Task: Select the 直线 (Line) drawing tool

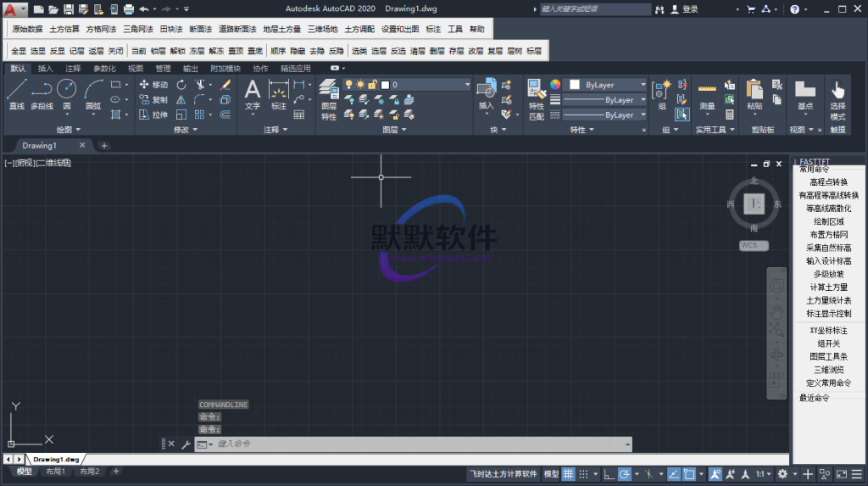Action: [17, 93]
